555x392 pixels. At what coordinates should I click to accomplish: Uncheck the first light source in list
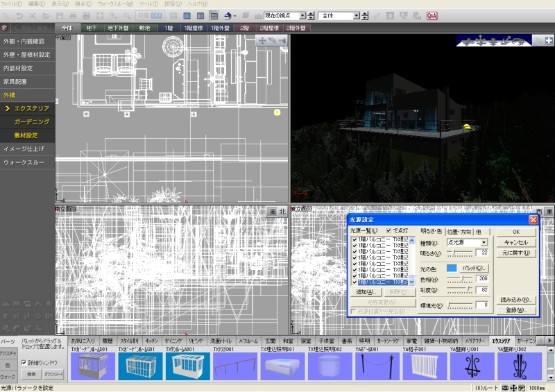point(355,240)
